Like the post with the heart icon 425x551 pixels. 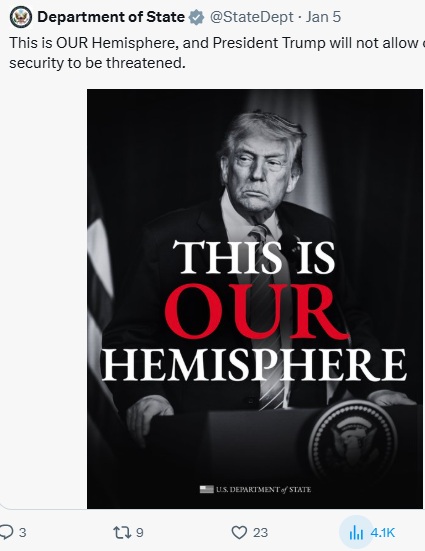(239, 532)
